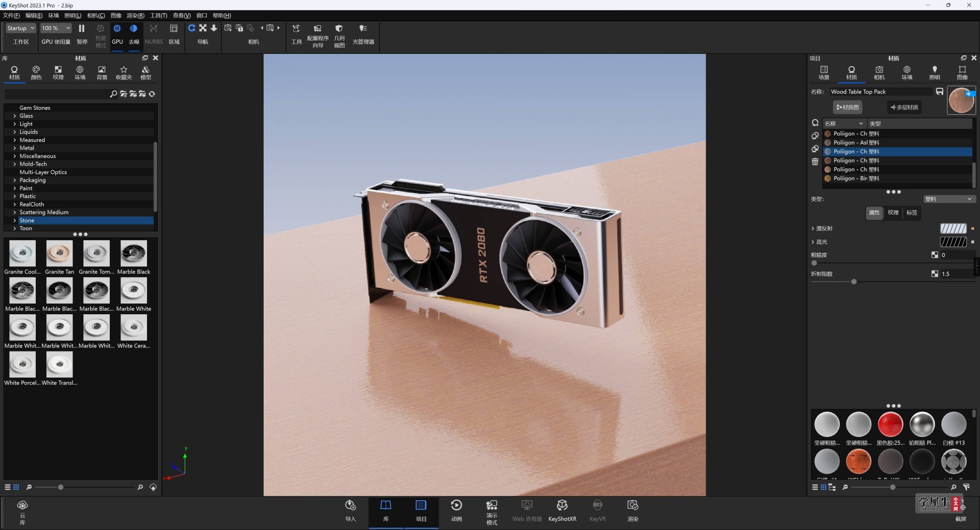Open the configurator wizard (配置程序向导)
Image resolution: width=980 pixels, height=530 pixels.
point(318,35)
